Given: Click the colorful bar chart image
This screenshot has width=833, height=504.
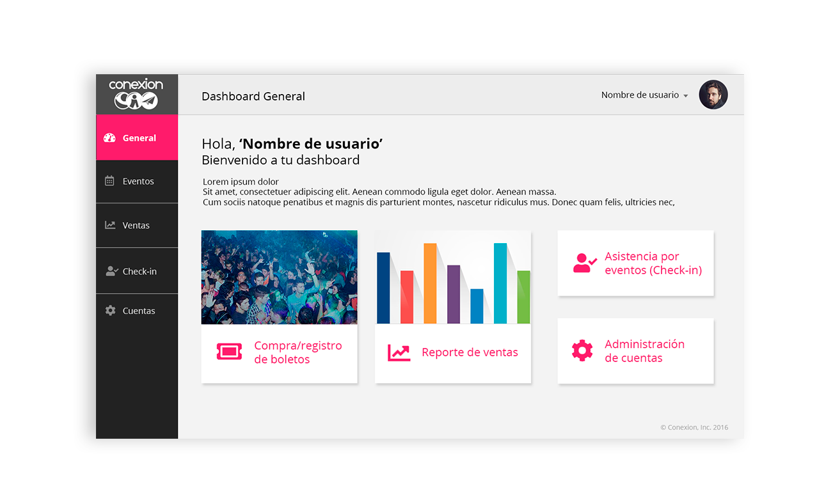Looking at the screenshot, I should click(453, 277).
